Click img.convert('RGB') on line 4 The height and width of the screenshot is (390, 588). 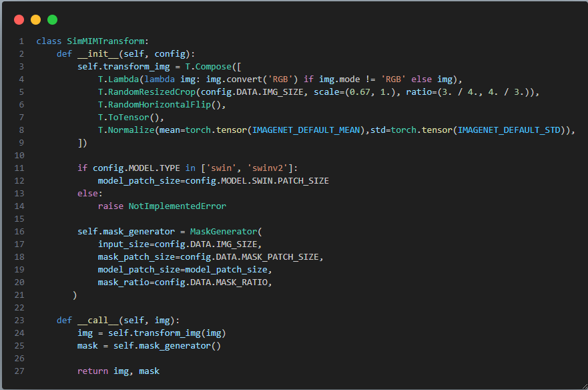click(252, 79)
